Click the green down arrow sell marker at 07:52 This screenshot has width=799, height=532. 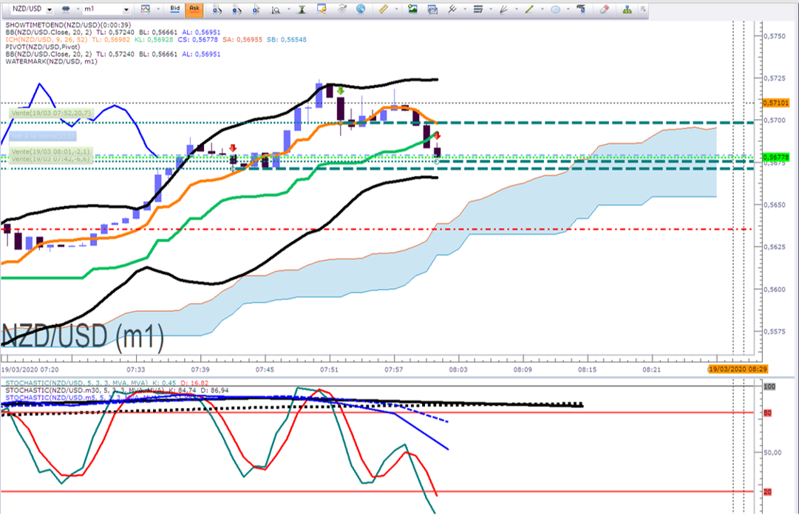click(x=341, y=91)
